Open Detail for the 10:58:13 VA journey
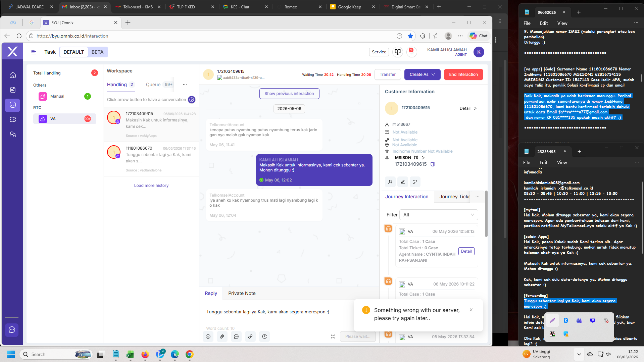This screenshot has width=644, height=362. [x=466, y=251]
